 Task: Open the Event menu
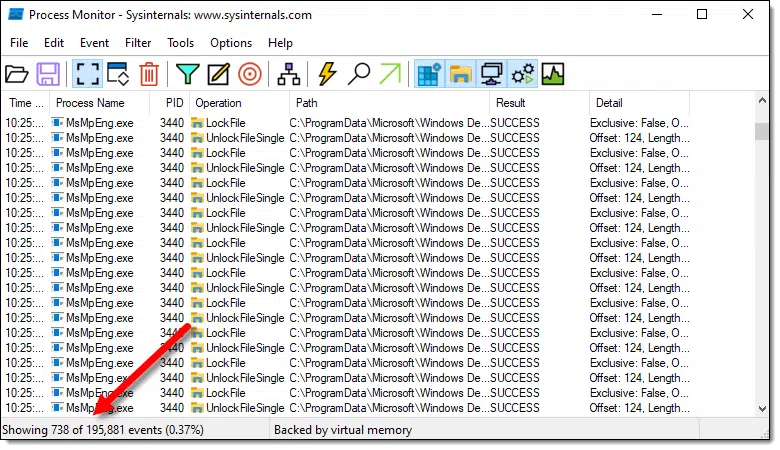(94, 43)
